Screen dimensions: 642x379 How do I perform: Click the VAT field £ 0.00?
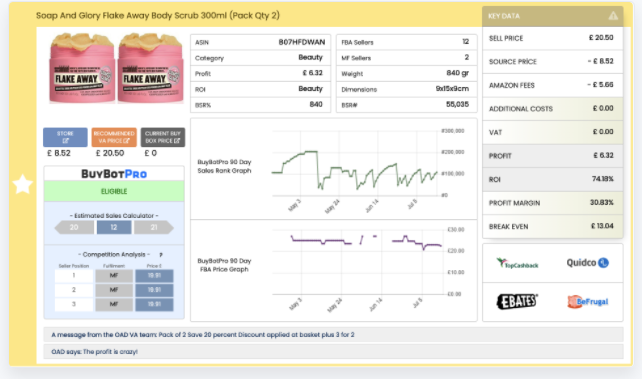[x=553, y=132]
